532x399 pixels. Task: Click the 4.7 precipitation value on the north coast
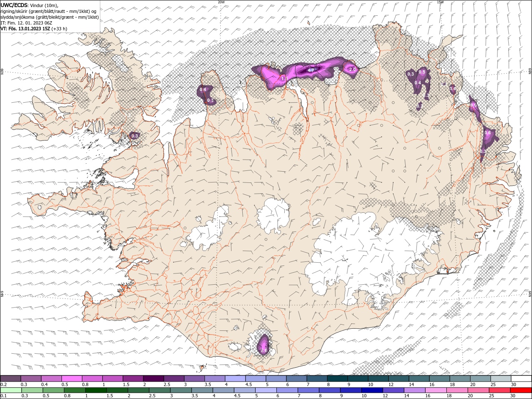pyautogui.click(x=310, y=71)
